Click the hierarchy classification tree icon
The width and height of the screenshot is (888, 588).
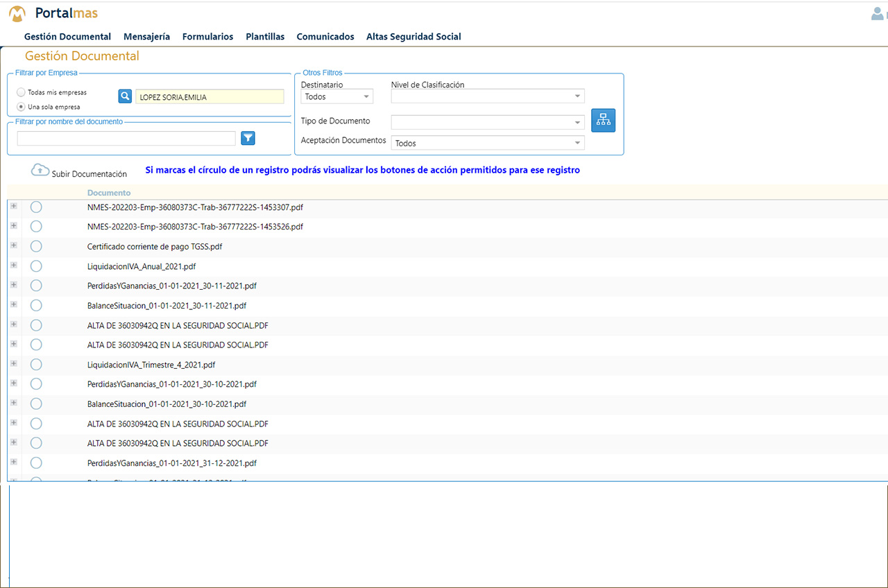[x=603, y=120]
